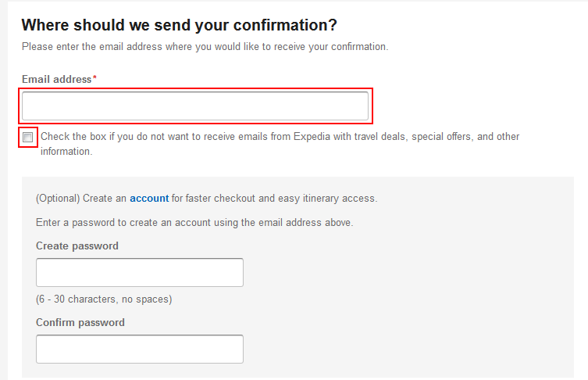Check the box to opt out of Expedia emails
The image size is (588, 380).
click(28, 138)
